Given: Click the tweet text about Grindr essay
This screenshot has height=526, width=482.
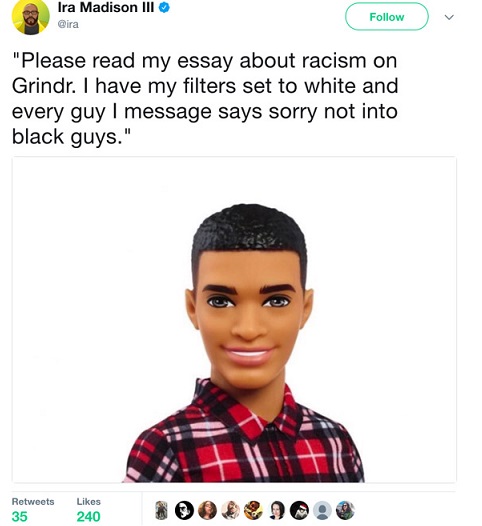Looking at the screenshot, I should point(205,99).
